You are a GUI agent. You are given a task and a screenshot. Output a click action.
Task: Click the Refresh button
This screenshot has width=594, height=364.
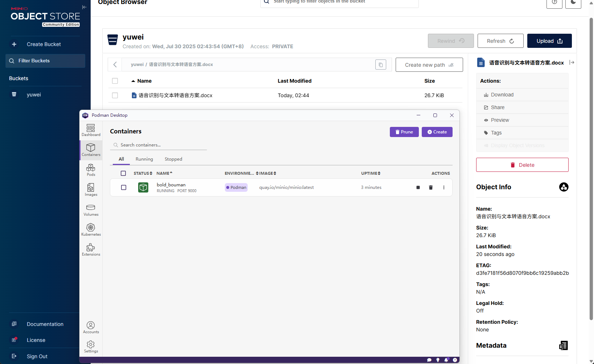pyautogui.click(x=500, y=41)
